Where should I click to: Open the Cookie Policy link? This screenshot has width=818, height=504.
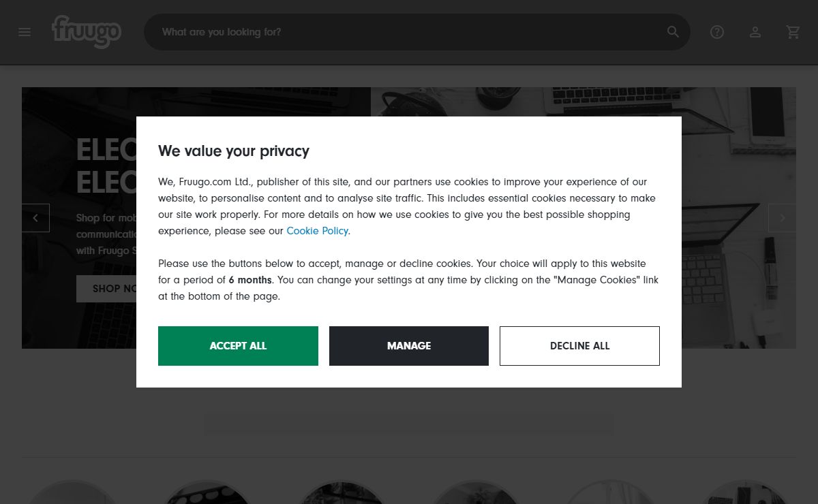(318, 231)
